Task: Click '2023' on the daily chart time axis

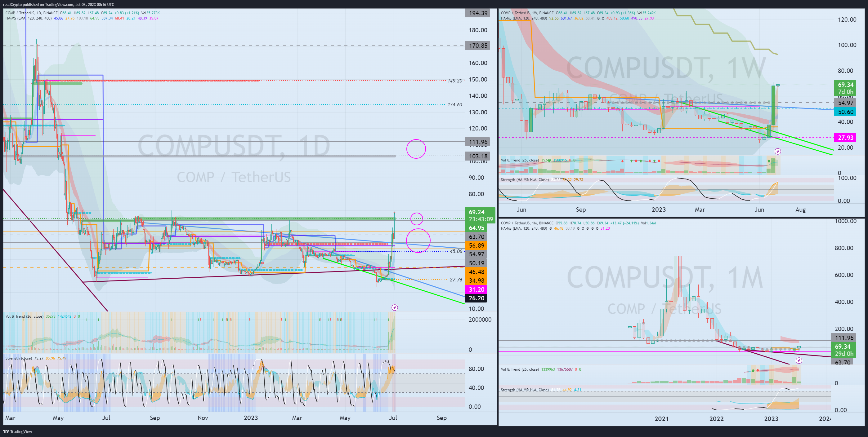Action: [251, 418]
